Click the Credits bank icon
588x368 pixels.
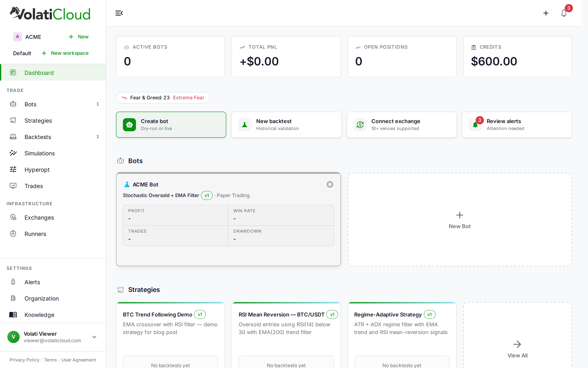click(473, 47)
